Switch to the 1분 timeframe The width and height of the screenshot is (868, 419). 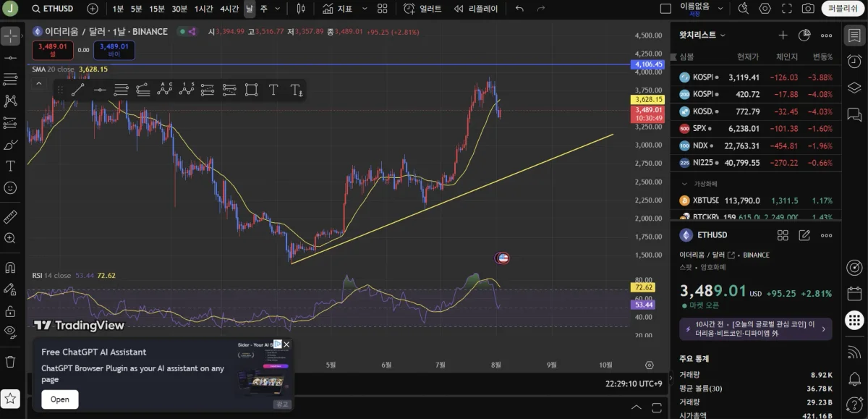pyautogui.click(x=118, y=9)
